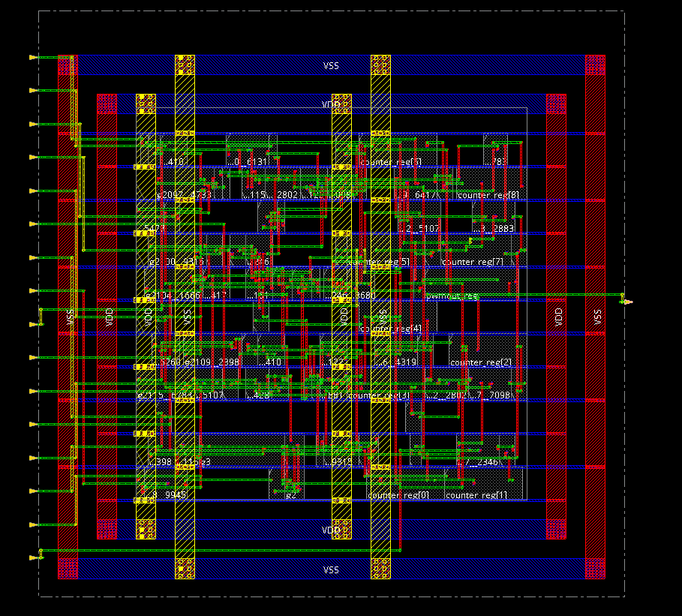Select the cell labeled ...8_9945
The height and width of the screenshot is (616, 682).
pos(167,495)
